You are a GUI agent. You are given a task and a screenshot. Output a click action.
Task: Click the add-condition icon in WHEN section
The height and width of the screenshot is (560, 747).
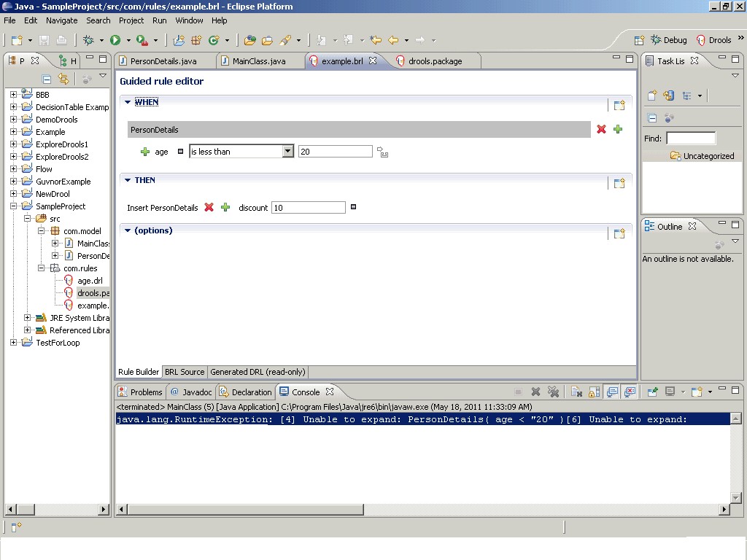[x=619, y=105]
